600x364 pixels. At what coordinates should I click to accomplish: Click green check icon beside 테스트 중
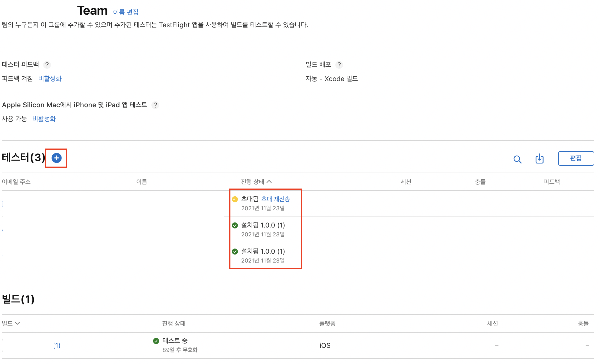click(156, 341)
